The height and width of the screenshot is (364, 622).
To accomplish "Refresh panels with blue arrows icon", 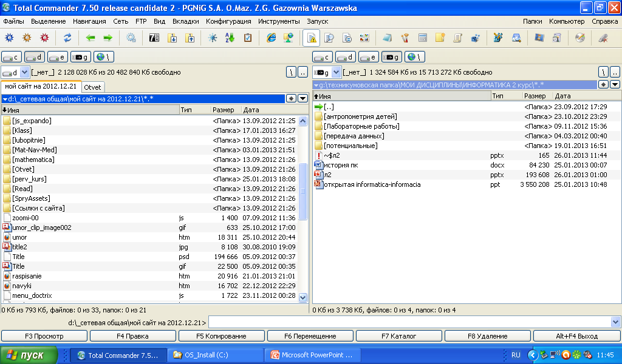I will pos(67,38).
